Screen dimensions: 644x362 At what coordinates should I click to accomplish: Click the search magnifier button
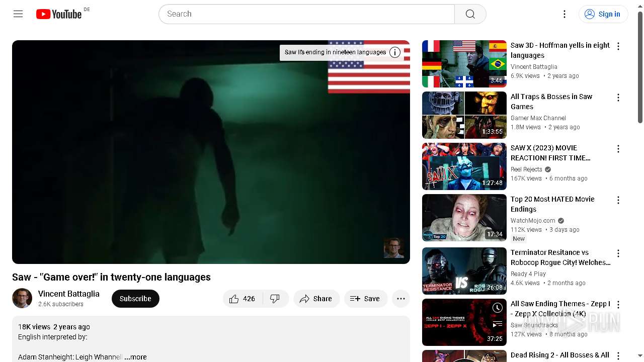tap(470, 14)
